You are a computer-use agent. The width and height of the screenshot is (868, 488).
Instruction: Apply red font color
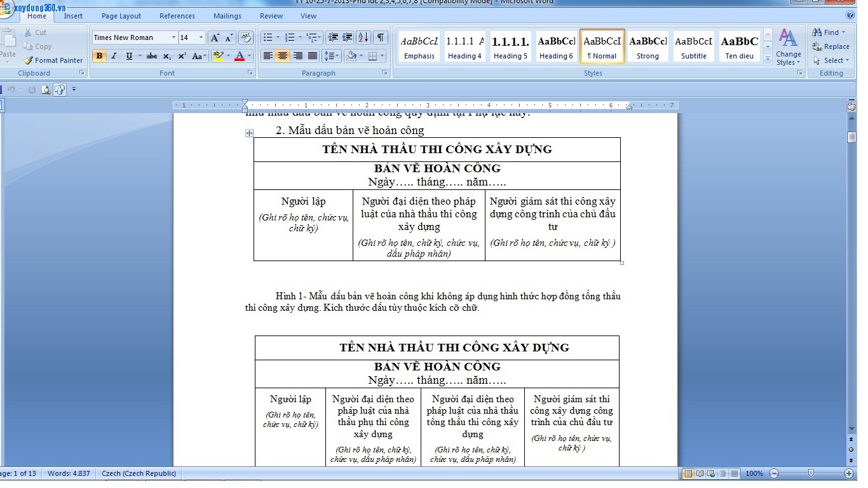click(240, 56)
